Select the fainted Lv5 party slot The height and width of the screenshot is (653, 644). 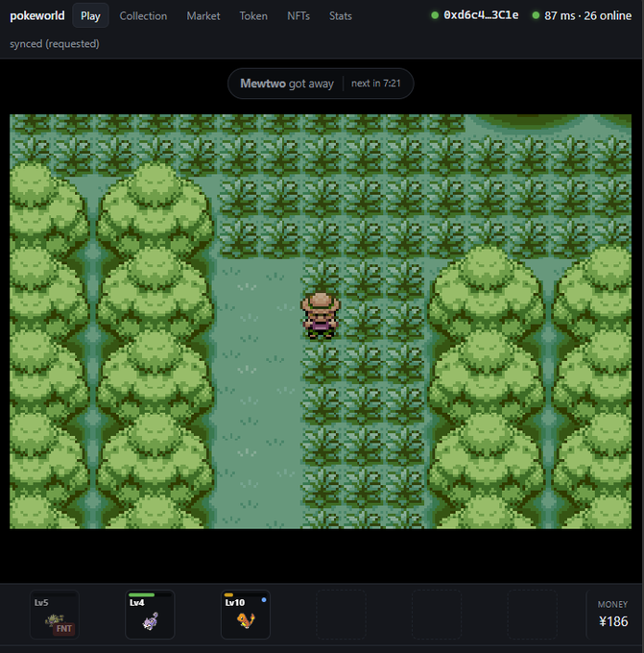coord(55,615)
